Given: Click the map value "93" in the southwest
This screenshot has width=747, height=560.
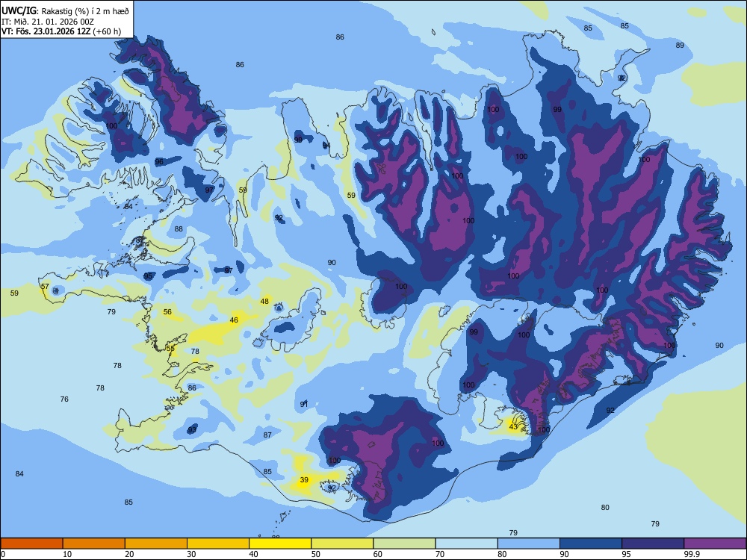Looking at the screenshot, I should tap(192, 430).
